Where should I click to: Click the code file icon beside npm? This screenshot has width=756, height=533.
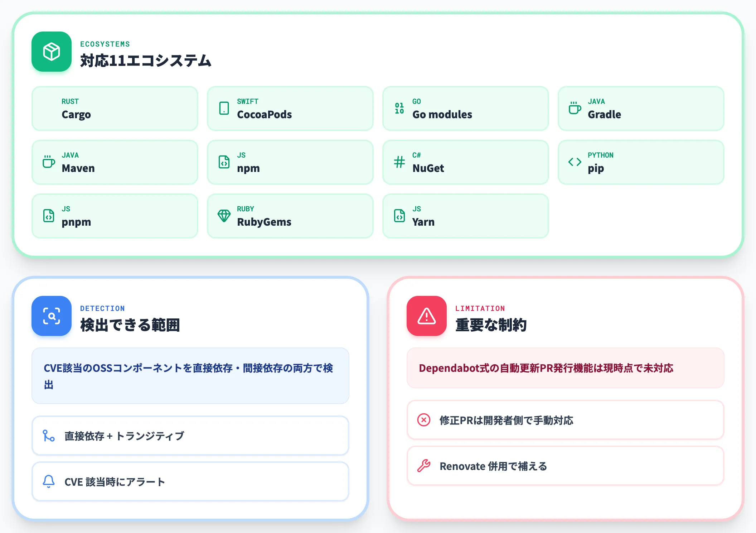tap(224, 162)
